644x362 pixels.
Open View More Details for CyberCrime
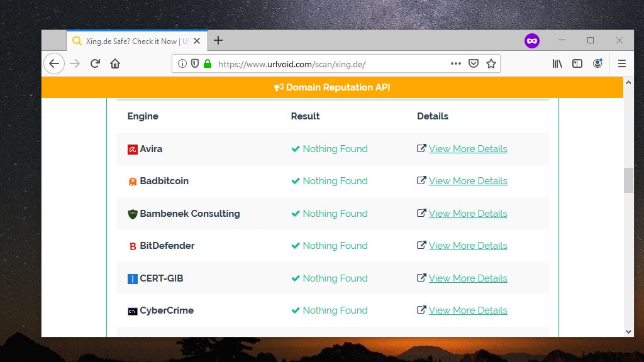coord(468,310)
